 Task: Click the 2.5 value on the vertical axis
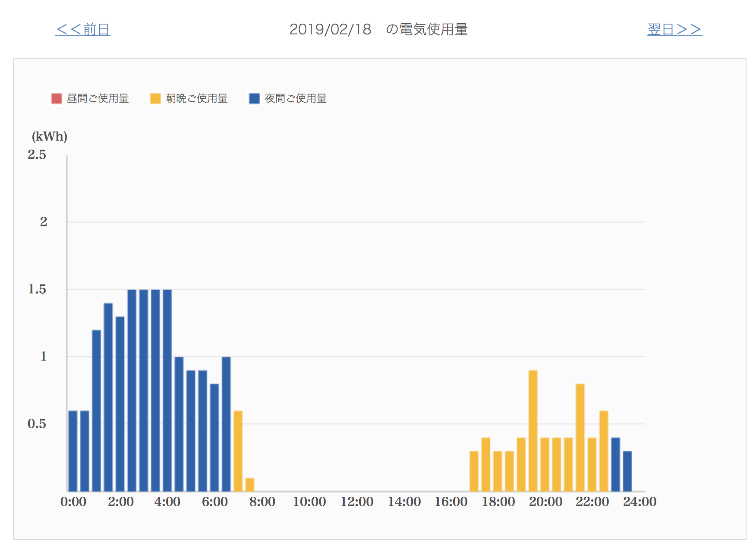37,155
